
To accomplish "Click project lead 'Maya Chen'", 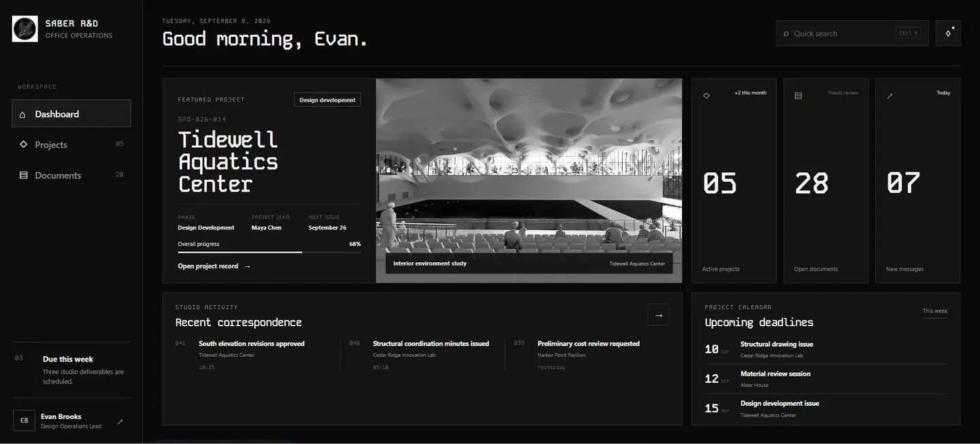I will (x=266, y=227).
